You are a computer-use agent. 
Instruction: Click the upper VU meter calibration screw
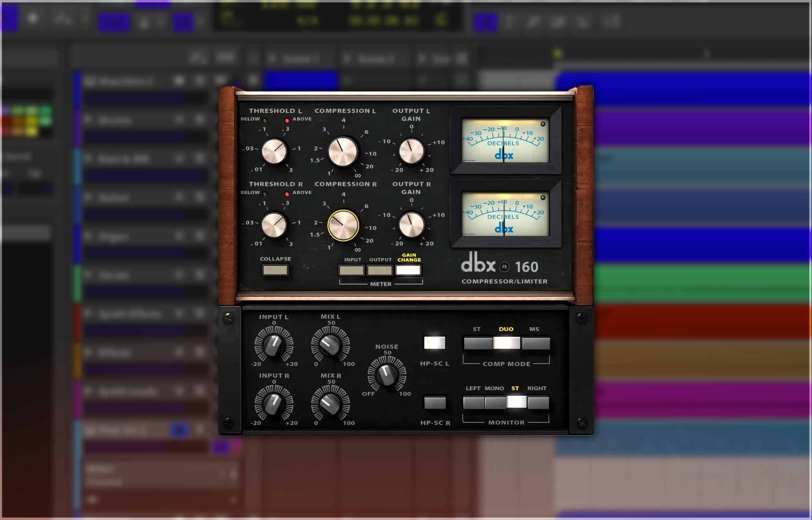pyautogui.click(x=543, y=124)
